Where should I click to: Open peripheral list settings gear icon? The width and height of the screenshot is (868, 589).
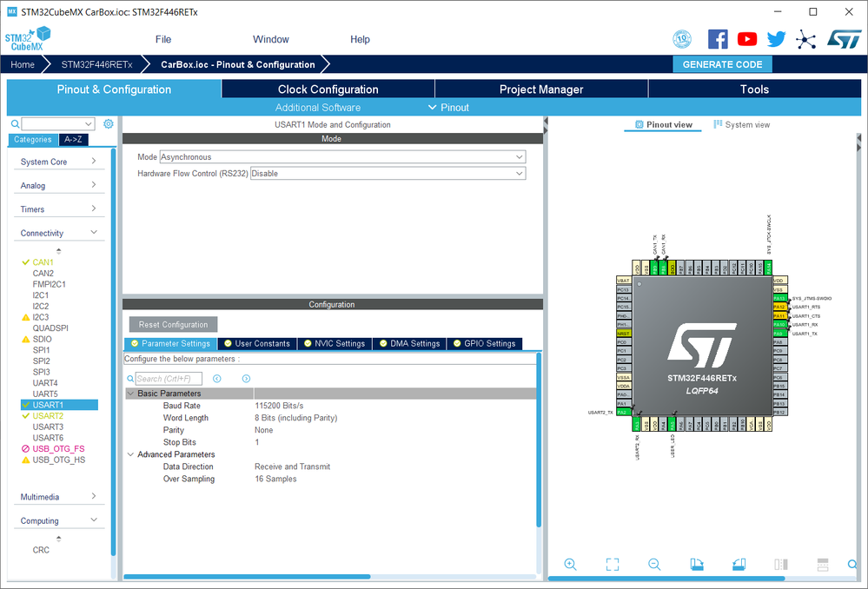click(x=109, y=124)
